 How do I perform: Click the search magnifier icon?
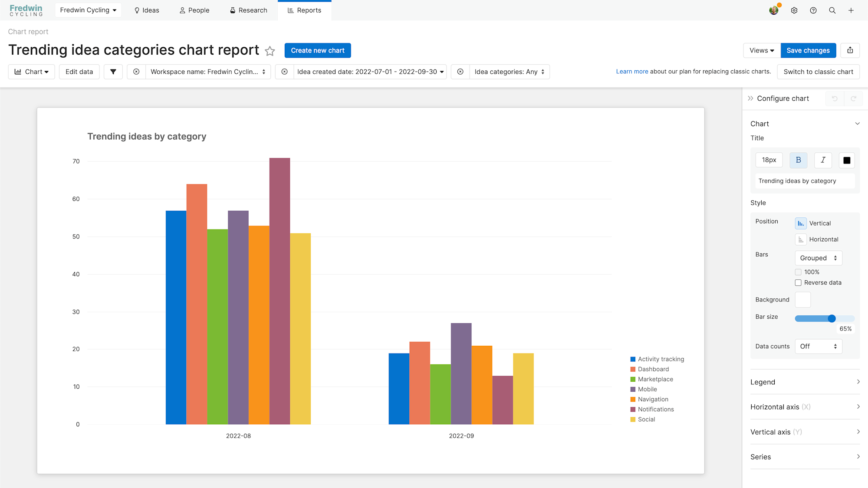point(832,10)
